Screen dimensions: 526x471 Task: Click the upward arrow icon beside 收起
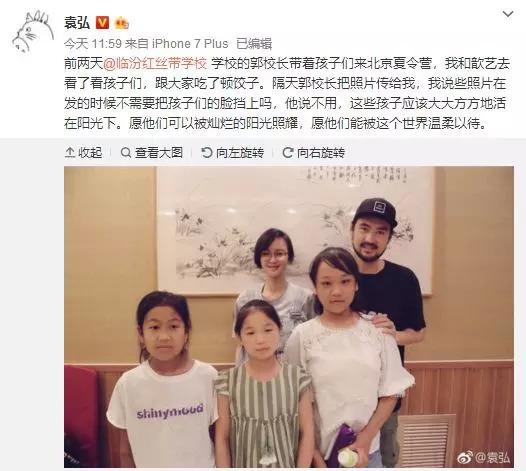(70, 153)
